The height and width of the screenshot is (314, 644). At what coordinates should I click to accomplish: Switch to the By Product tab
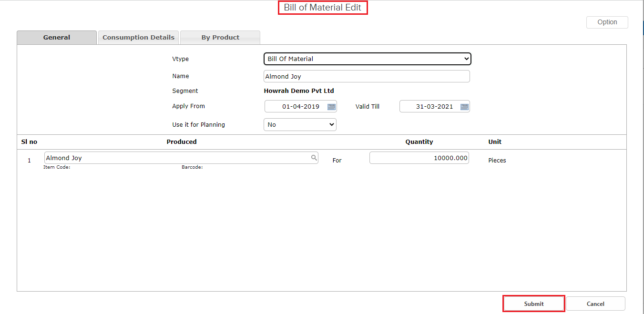220,38
